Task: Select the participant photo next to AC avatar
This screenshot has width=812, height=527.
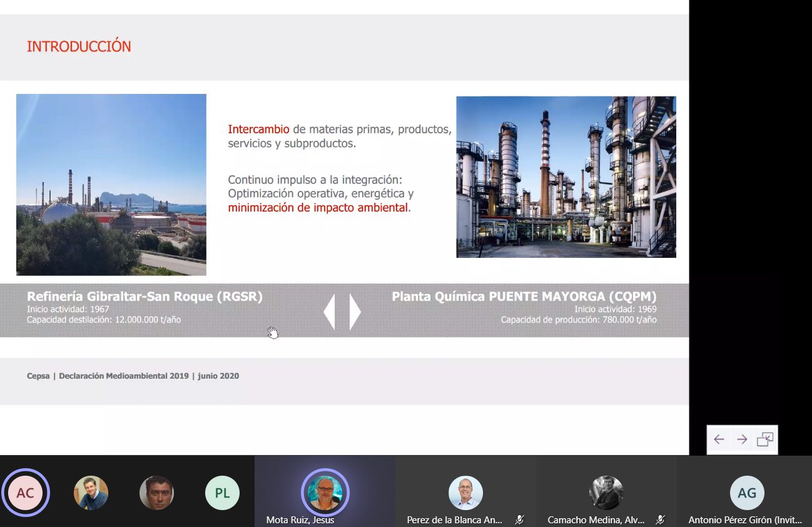Action: pos(91,493)
